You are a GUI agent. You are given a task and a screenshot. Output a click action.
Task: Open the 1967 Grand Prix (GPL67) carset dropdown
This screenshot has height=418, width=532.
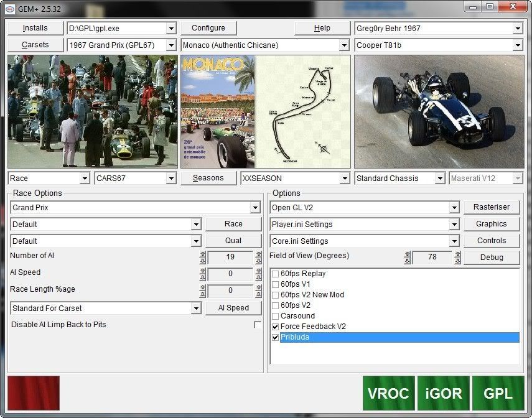[171, 45]
